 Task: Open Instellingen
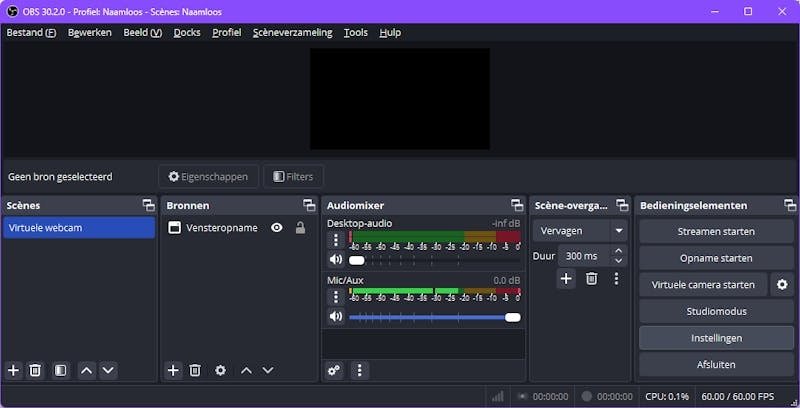tap(716, 338)
